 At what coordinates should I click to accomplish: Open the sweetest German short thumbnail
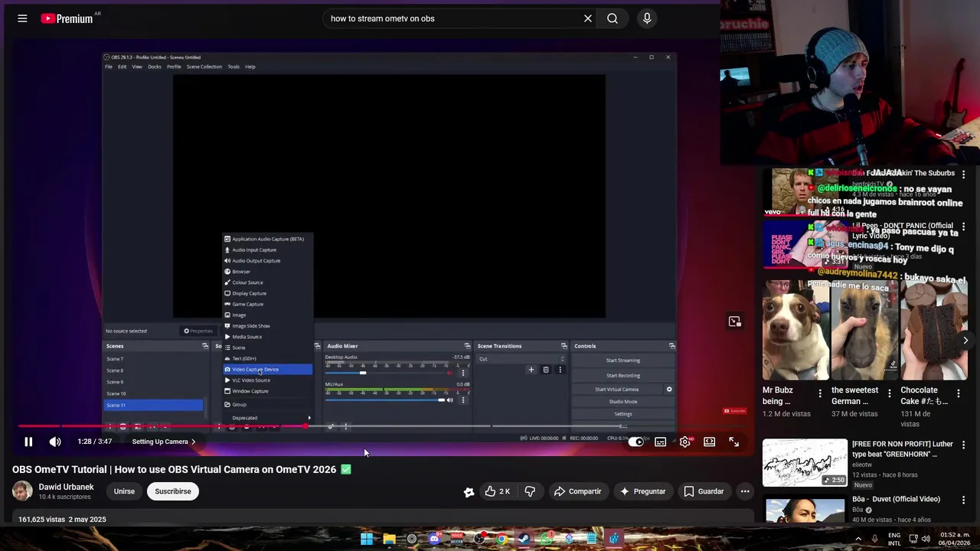point(864,330)
